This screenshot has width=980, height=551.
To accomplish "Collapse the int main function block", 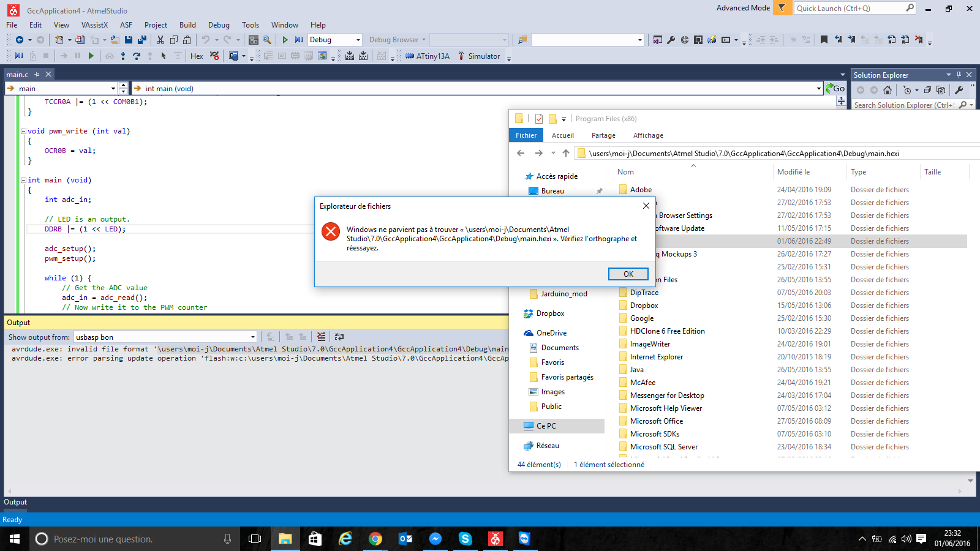I will coord(23,180).
